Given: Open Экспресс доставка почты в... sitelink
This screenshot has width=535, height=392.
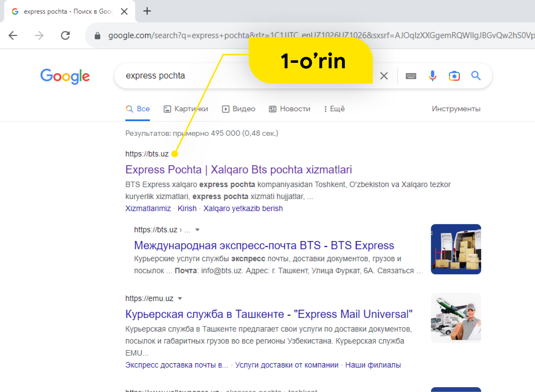Looking at the screenshot, I should coord(177,365).
